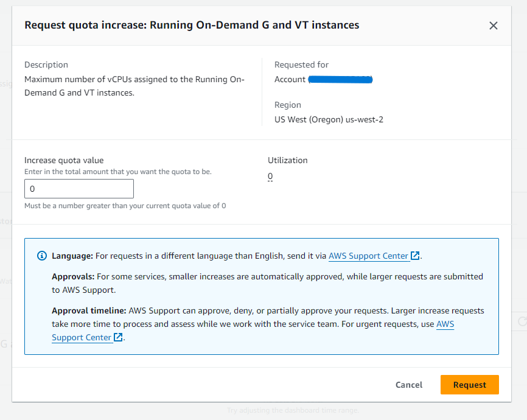
Task: Click the underlined Utilization value 0
Action: [x=270, y=177]
